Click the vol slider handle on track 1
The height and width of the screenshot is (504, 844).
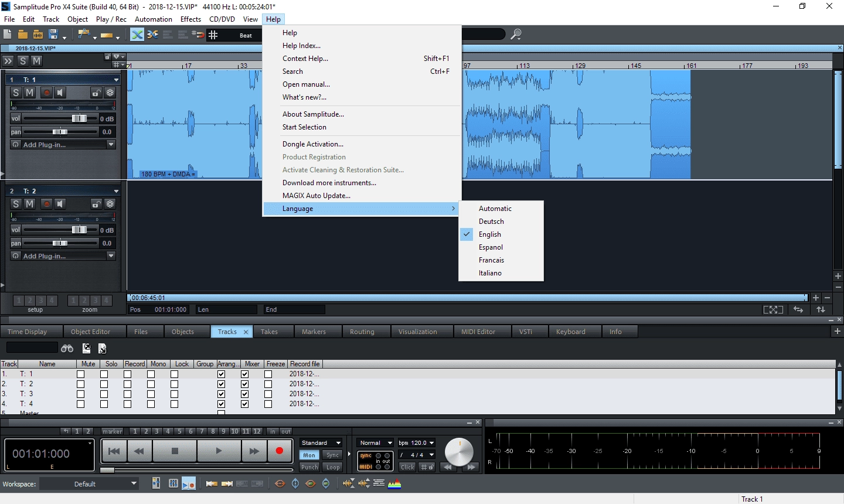[x=79, y=118]
